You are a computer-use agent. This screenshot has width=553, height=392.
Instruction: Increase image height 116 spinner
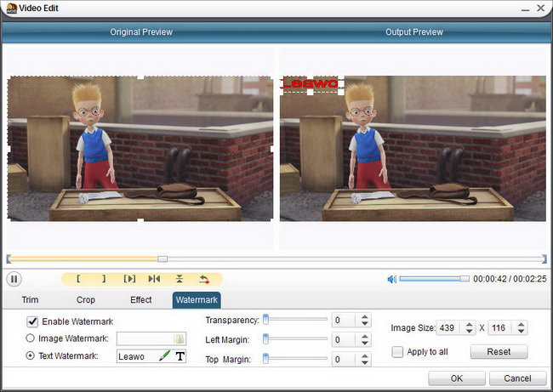522,324
